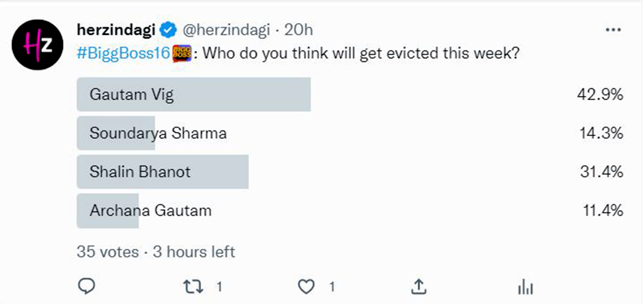Open the herzindagi display name link
Screen dimensions: 644x304
point(116,31)
